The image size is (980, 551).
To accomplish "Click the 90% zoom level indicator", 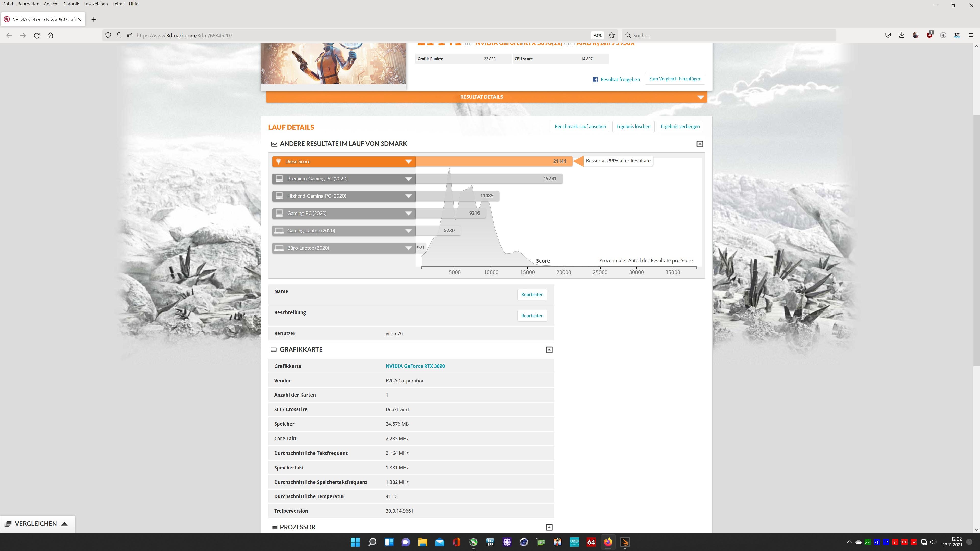I will coord(597,35).
